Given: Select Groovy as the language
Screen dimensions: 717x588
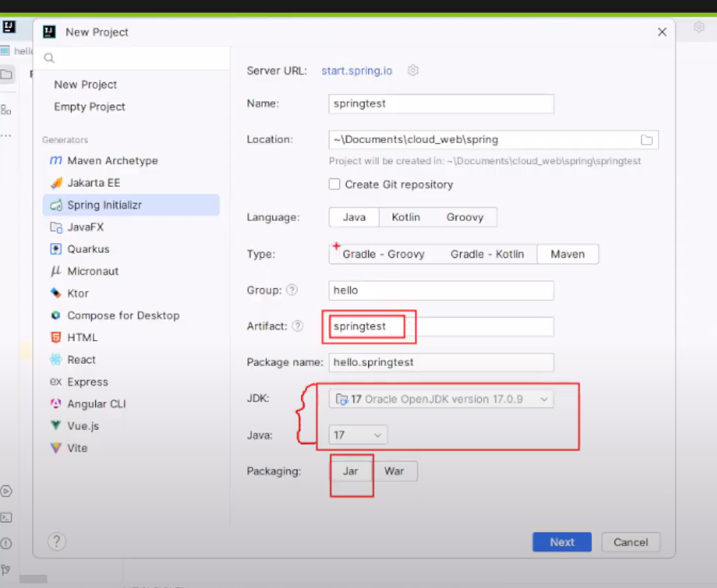Looking at the screenshot, I should [x=464, y=217].
